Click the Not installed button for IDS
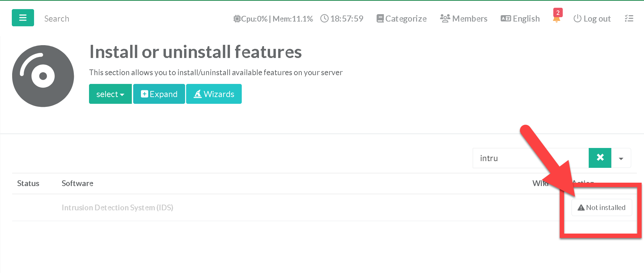This screenshot has width=644, height=273. point(602,208)
